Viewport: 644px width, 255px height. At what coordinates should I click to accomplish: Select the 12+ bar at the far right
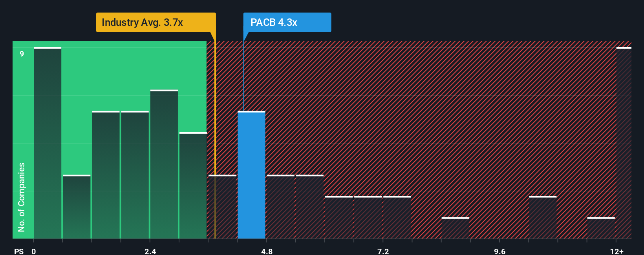click(x=624, y=143)
